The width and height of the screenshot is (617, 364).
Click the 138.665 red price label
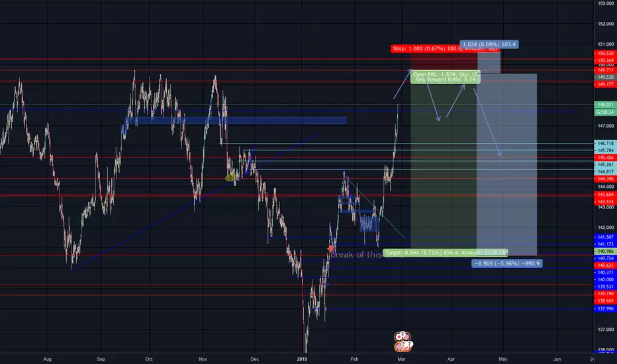605,300
